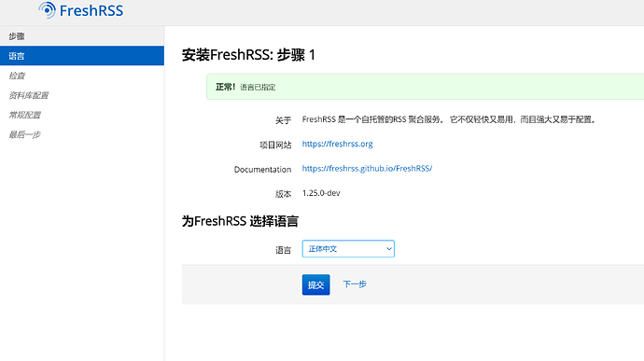The height and width of the screenshot is (361, 644).
Task: Click the 关于 description text
Action: (449, 119)
